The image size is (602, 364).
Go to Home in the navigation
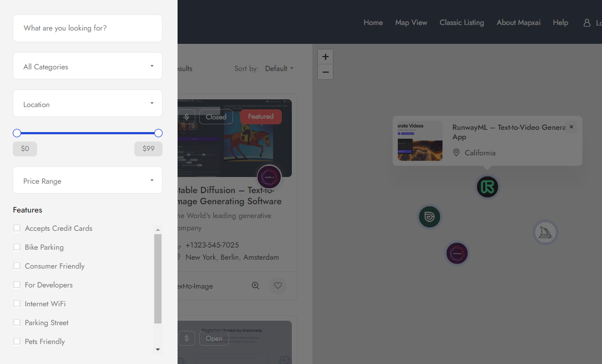click(373, 23)
